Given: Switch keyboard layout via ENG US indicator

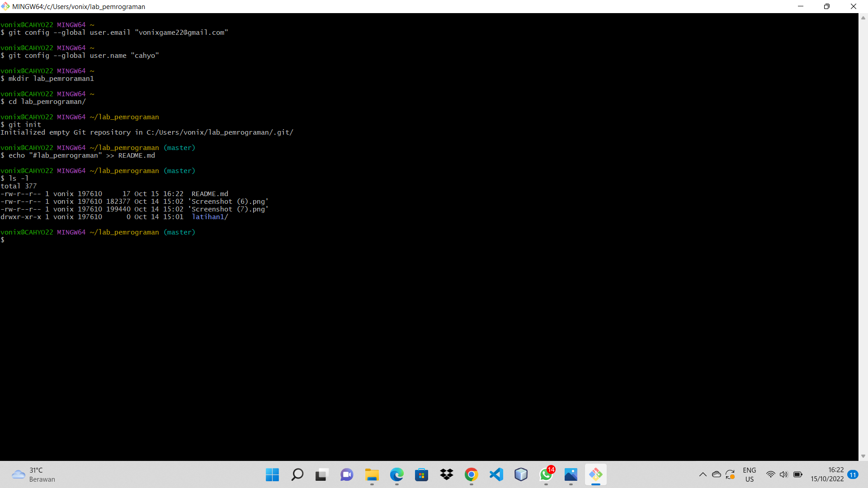Looking at the screenshot, I should tap(750, 474).
